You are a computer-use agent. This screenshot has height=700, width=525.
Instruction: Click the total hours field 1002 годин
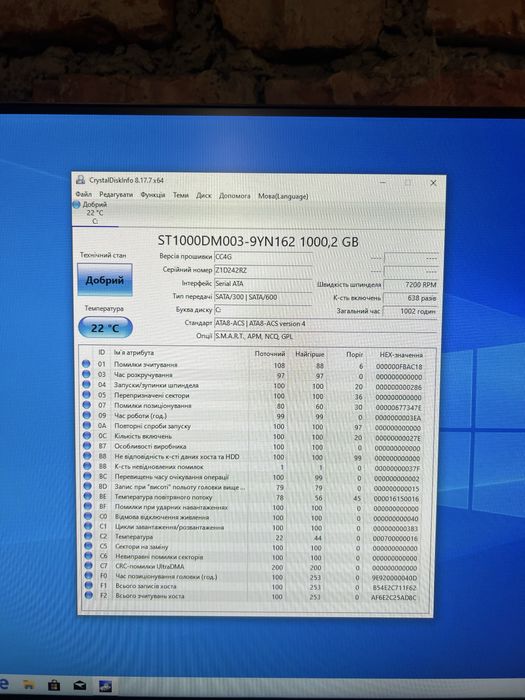tap(411, 311)
